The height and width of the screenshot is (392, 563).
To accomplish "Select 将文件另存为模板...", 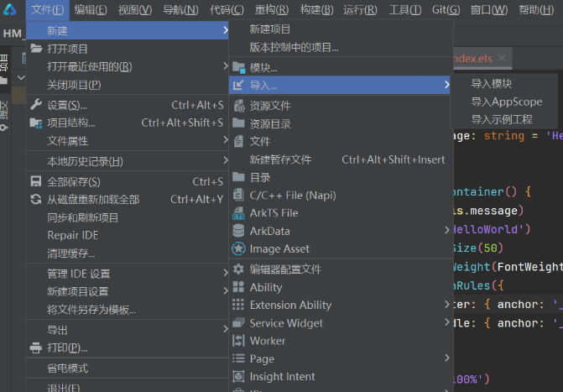I will click(x=127, y=310).
